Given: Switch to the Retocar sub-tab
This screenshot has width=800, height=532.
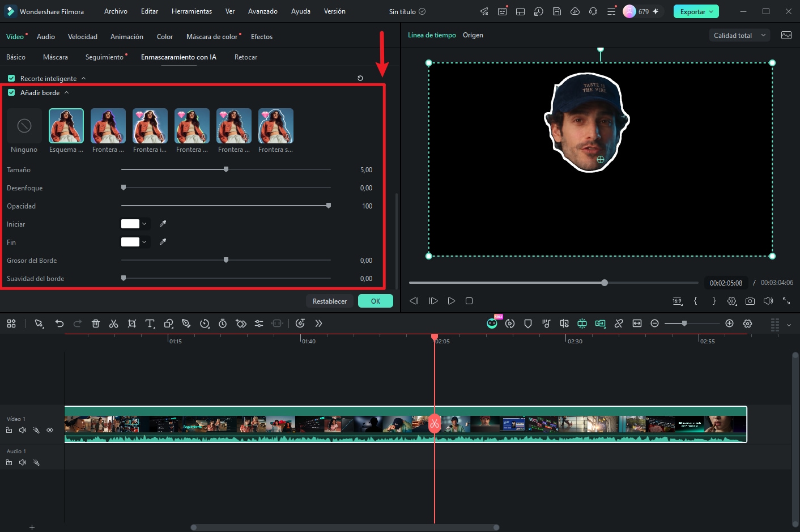Looking at the screenshot, I should click(246, 57).
